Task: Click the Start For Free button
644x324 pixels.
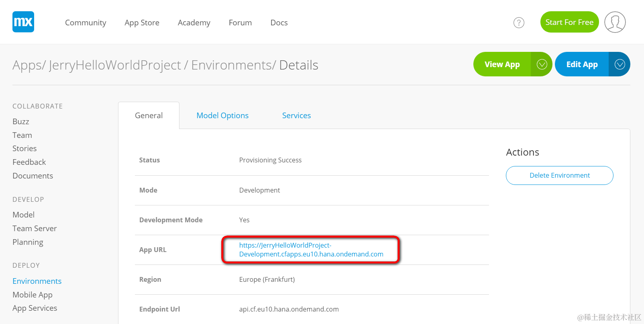Action: [569, 22]
